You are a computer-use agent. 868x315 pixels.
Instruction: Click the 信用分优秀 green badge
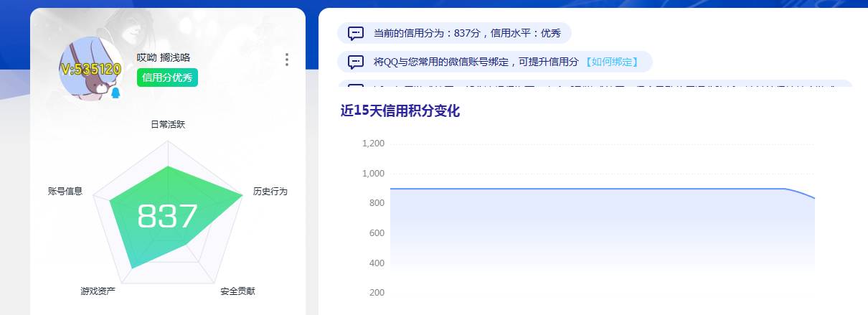point(167,77)
